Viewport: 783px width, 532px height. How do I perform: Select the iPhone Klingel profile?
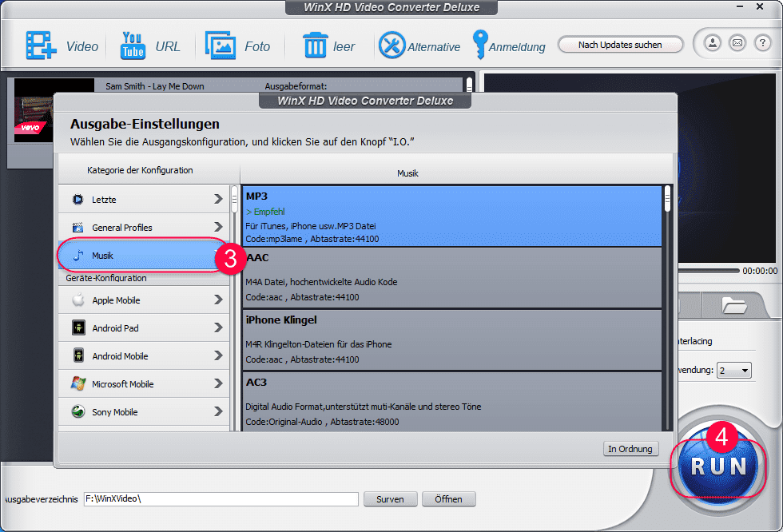[x=452, y=340]
